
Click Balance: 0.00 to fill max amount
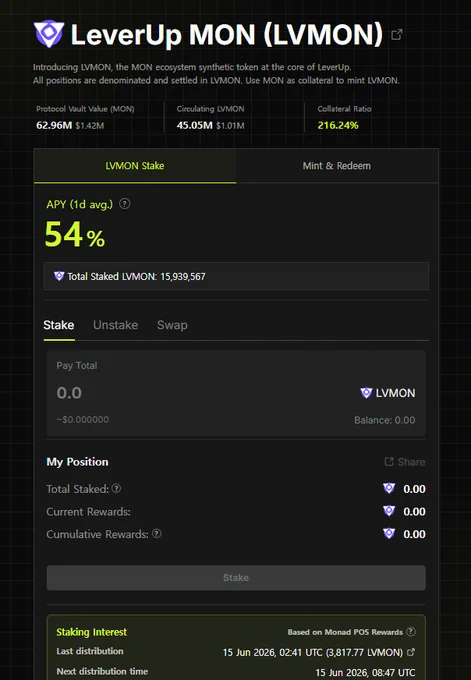pyautogui.click(x=385, y=420)
